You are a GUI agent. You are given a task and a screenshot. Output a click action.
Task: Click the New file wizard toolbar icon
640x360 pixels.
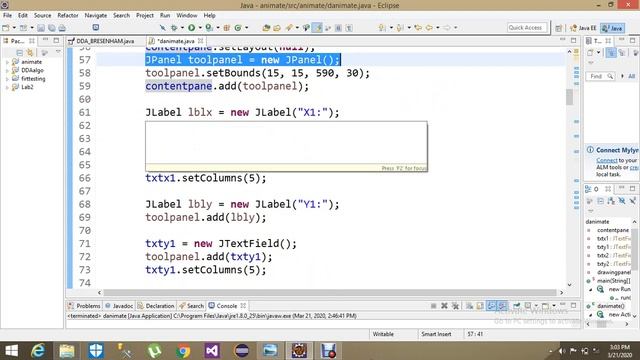click(x=6, y=28)
